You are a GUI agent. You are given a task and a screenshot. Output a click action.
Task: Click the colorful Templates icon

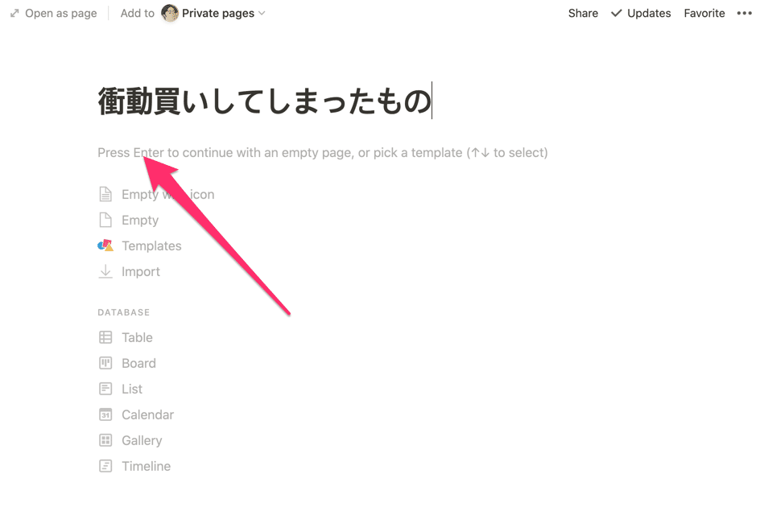105,245
